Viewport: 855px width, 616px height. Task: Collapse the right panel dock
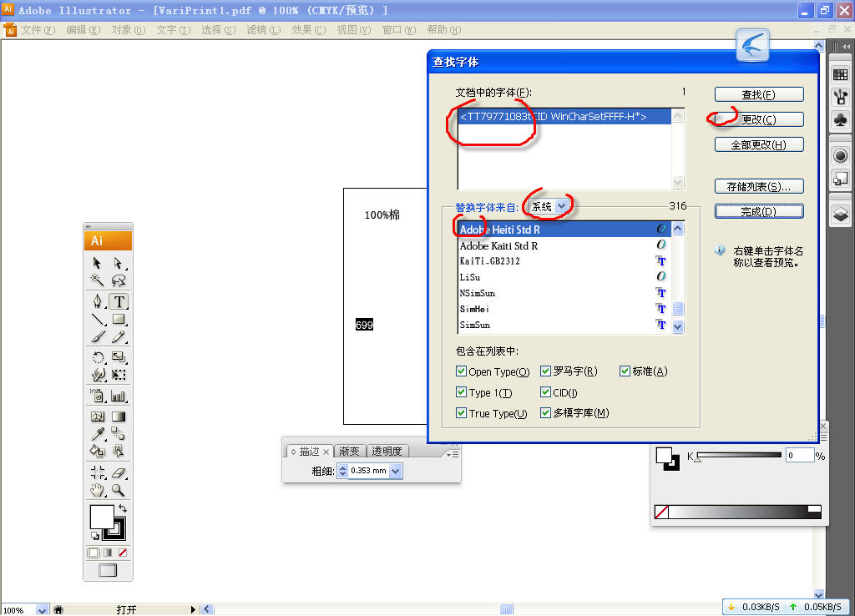(x=847, y=47)
